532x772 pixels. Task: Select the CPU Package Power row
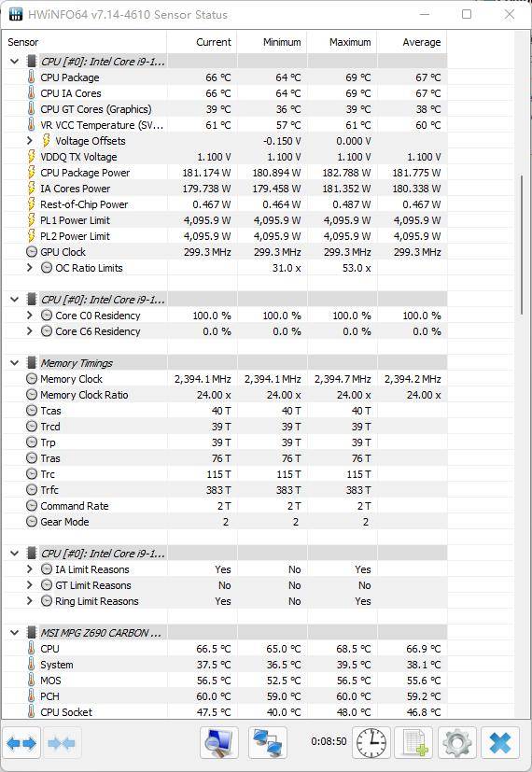(225, 173)
